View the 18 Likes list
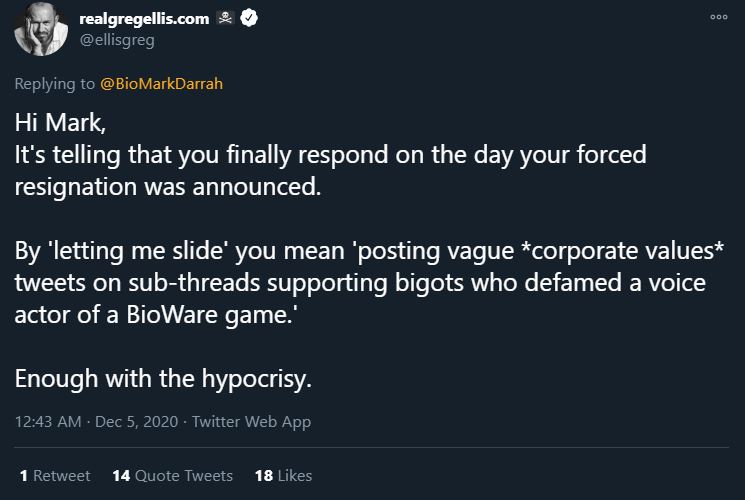Image resolution: width=745 pixels, height=500 pixels. pyautogui.click(x=283, y=476)
